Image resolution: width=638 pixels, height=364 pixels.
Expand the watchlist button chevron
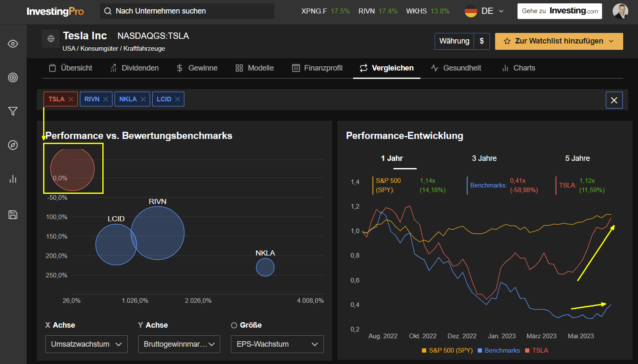611,41
